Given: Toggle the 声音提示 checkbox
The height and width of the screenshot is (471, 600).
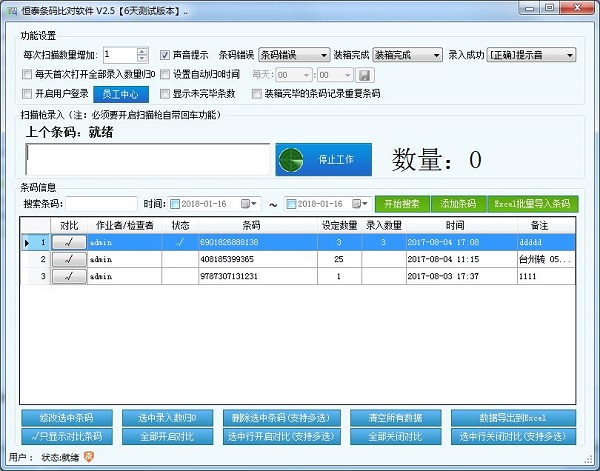Looking at the screenshot, I should 166,55.
